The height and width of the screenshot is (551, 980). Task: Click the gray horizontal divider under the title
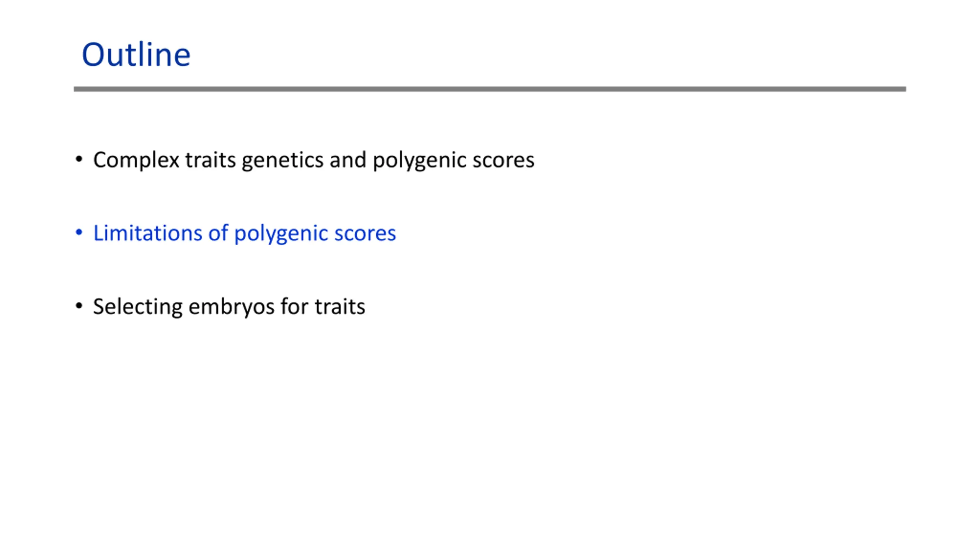click(490, 89)
